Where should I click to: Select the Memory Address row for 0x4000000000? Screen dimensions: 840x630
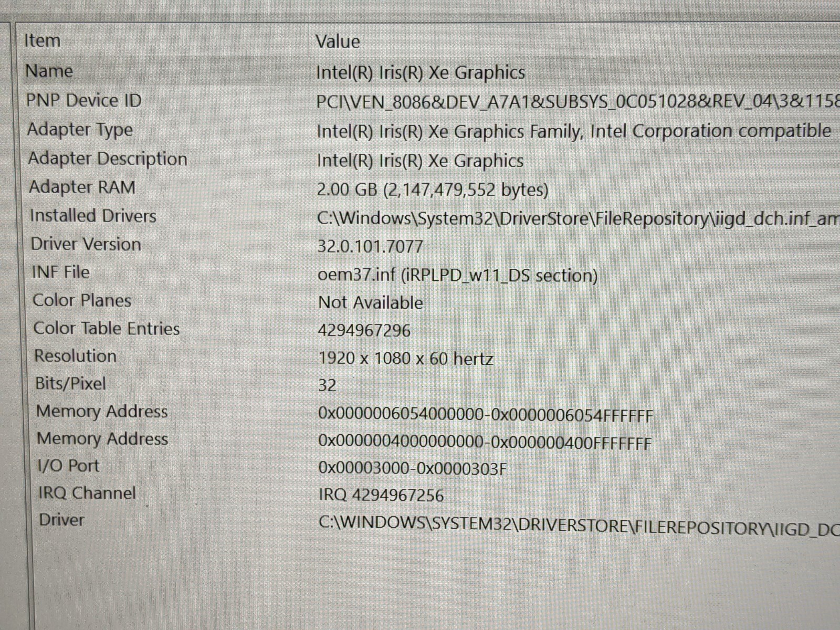[x=102, y=438]
